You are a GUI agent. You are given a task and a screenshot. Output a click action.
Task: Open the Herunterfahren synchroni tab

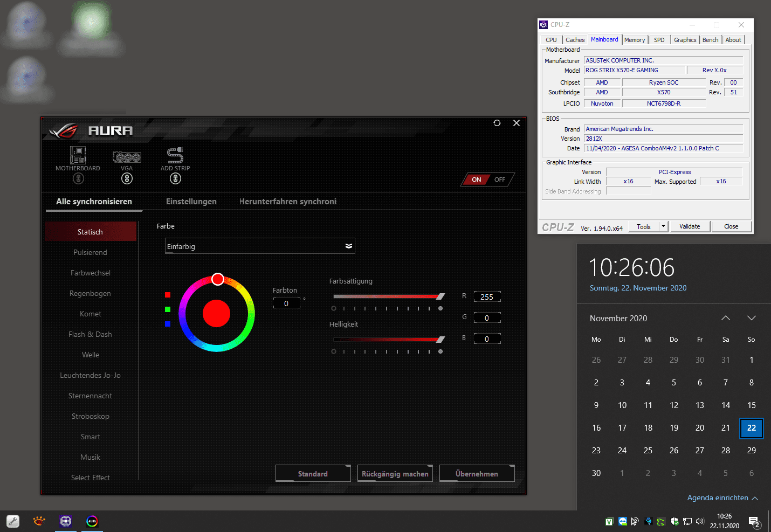coord(288,202)
